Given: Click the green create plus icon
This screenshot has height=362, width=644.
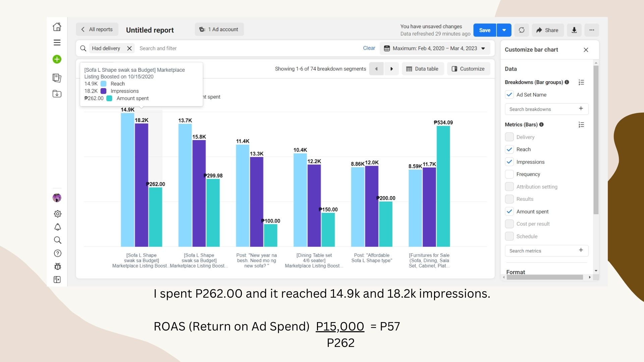Looking at the screenshot, I should pyautogui.click(x=57, y=59).
